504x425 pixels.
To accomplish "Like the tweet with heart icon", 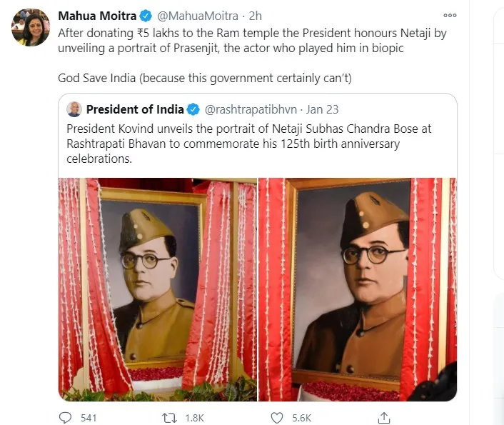I will pos(277,418).
